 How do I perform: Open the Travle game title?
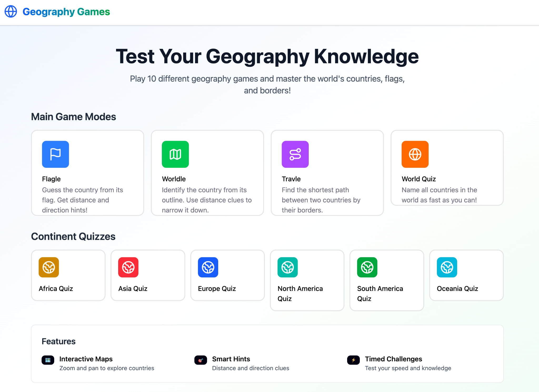pos(291,179)
